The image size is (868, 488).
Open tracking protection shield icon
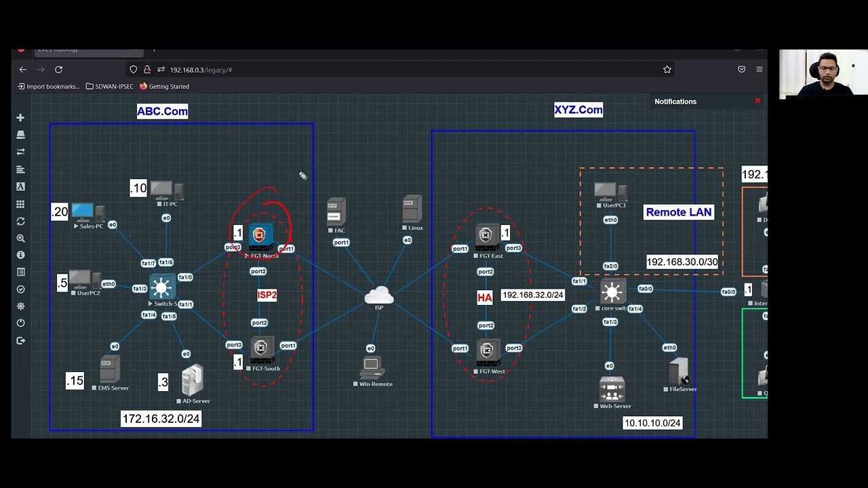pyautogui.click(x=133, y=69)
